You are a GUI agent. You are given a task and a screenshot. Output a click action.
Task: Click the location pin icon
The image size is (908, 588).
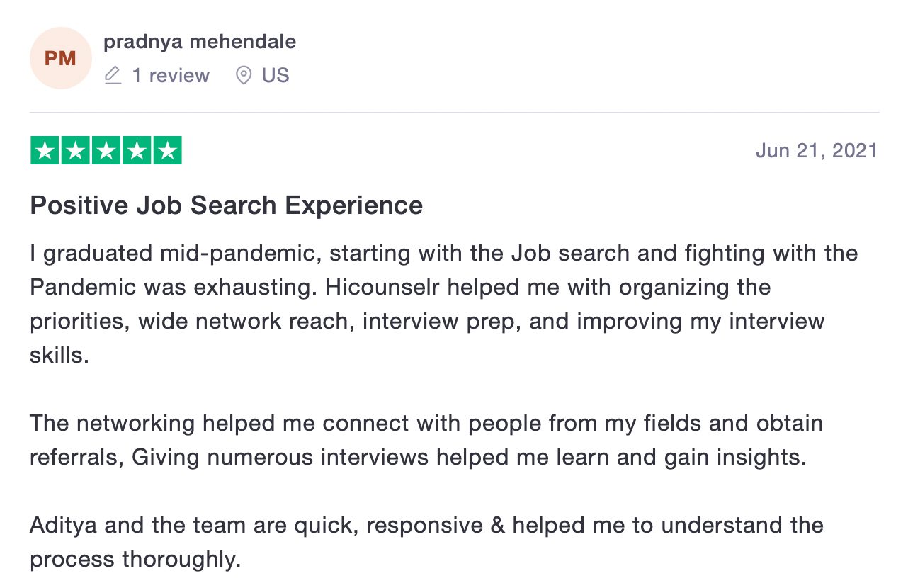(x=244, y=75)
